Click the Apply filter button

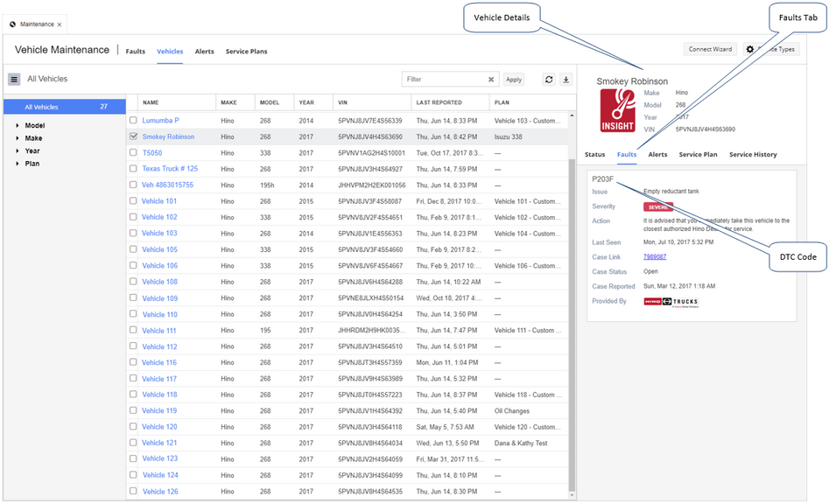point(513,80)
